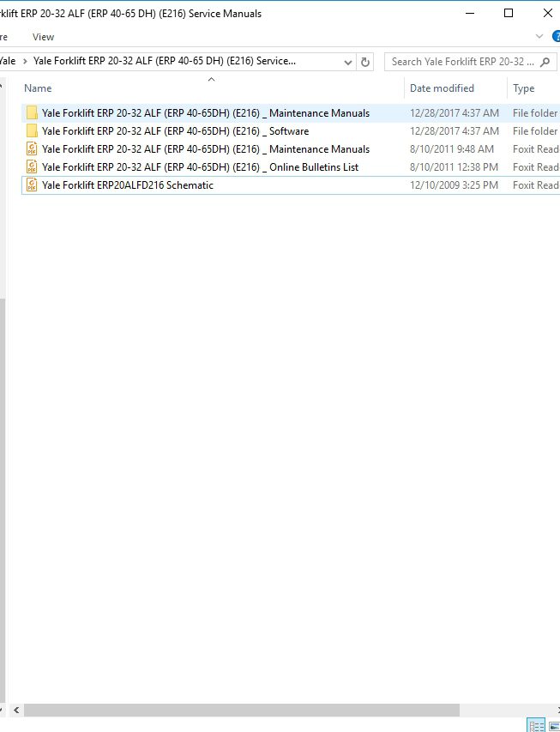Select the Maintenance Manuals folder name text
Screen dimensions: 560x732
tap(206, 113)
